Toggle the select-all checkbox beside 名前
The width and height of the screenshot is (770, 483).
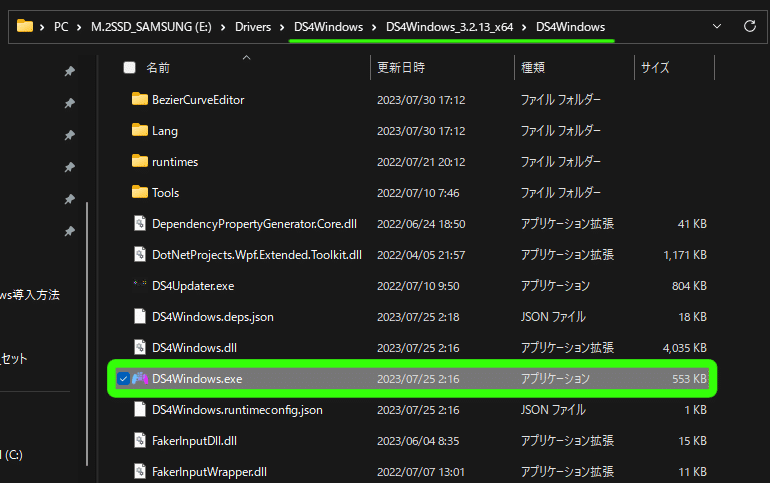129,67
